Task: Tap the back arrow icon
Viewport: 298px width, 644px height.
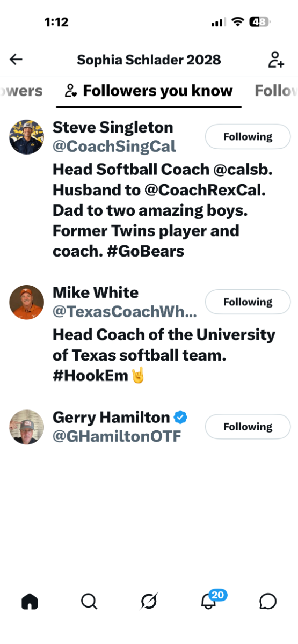Action: point(16,59)
